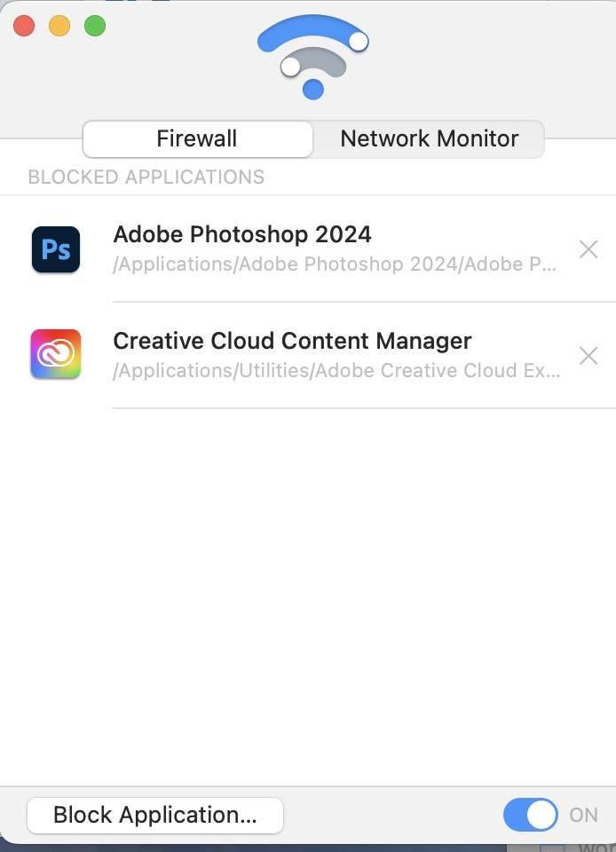
Task: Click the Radio Silence Wi-Fi logo
Action: click(312, 57)
